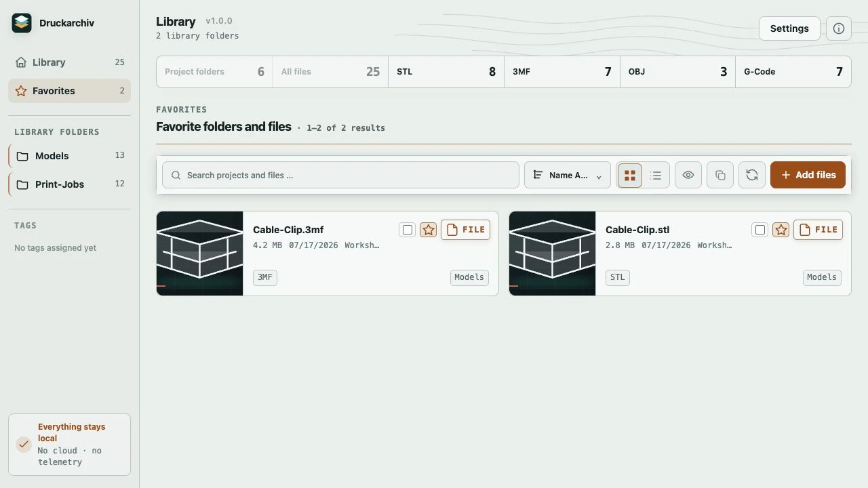Click the 'Everything stays local' notice text
The image size is (868, 488).
tap(72, 432)
